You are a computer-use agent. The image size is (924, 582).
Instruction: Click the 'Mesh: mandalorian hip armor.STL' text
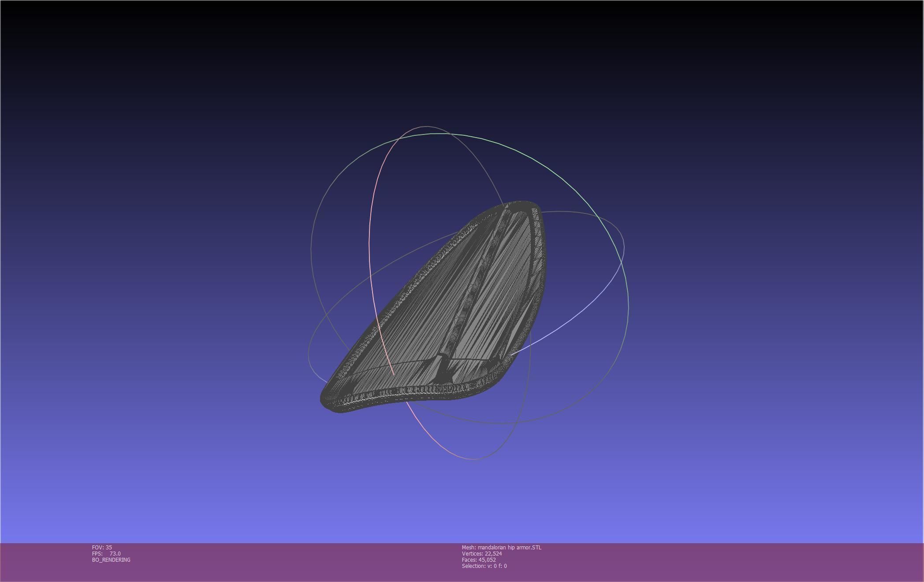click(502, 547)
